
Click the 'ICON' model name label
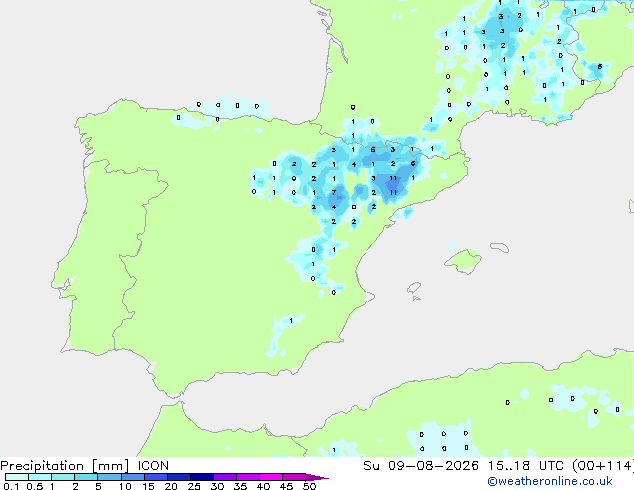(x=153, y=466)
